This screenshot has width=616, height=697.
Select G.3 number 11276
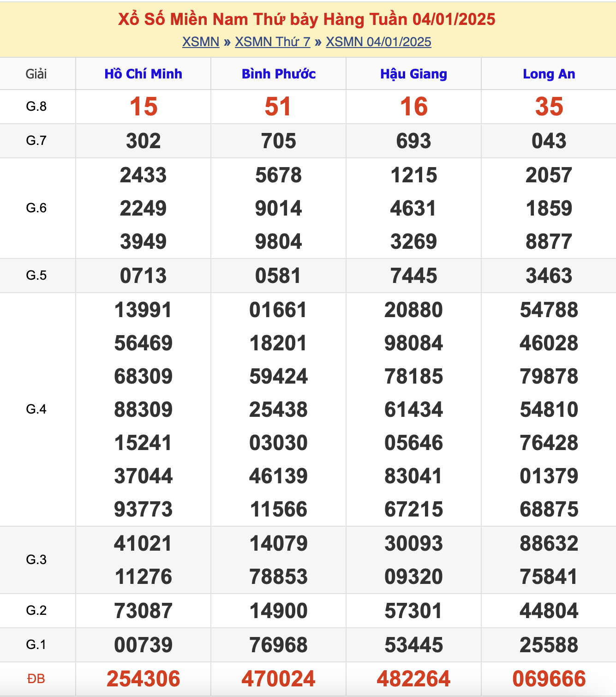pos(144,577)
